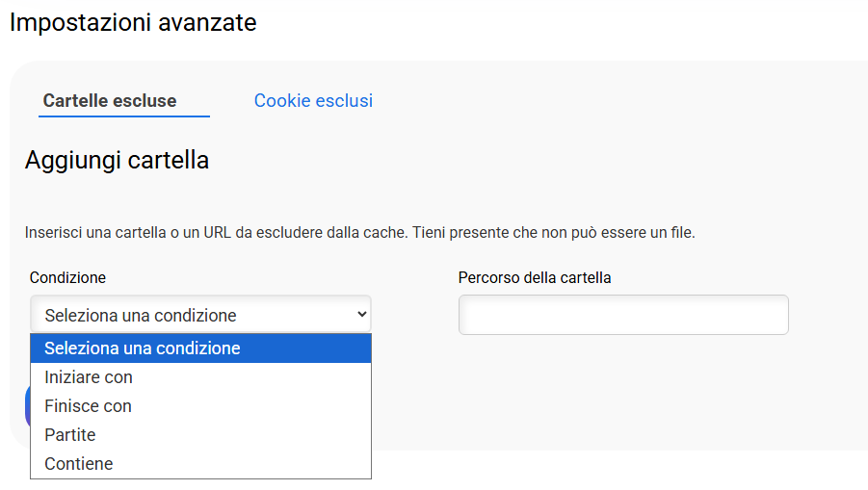Screen dimensions: 868x490
Task: Click the "Aggiungi cartella" section heading
Action: (x=117, y=160)
